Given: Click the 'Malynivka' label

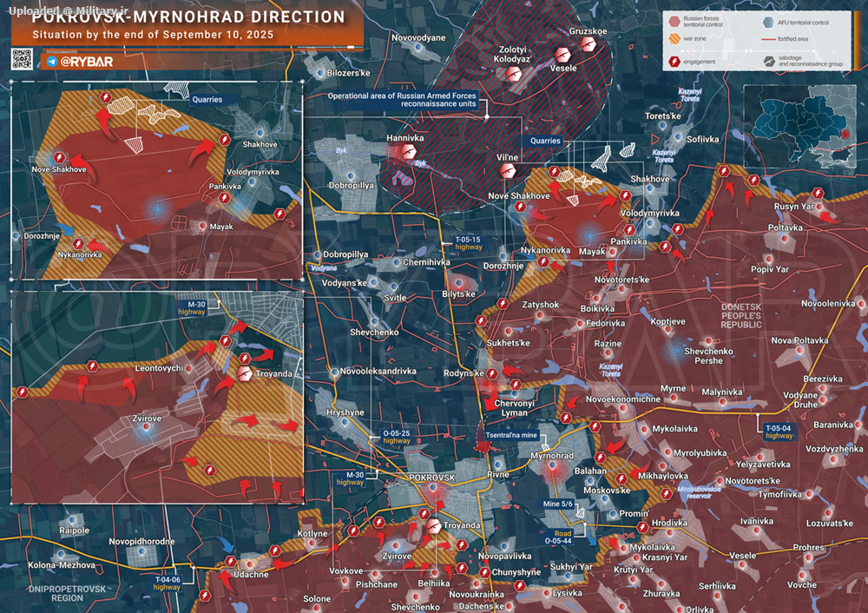Looking at the screenshot, I should [x=722, y=392].
